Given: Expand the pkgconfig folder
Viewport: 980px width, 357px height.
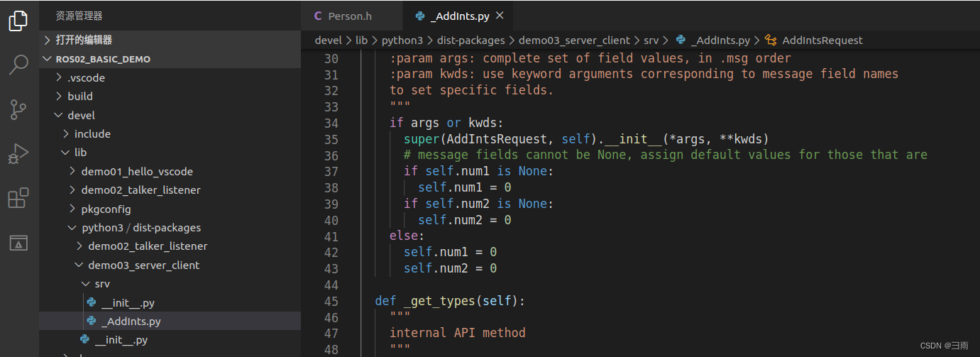Looking at the screenshot, I should tap(170, 209).
